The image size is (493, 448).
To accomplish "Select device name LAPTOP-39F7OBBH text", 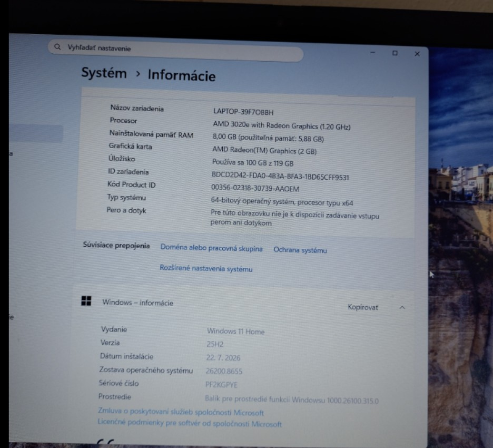I will click(x=243, y=112).
